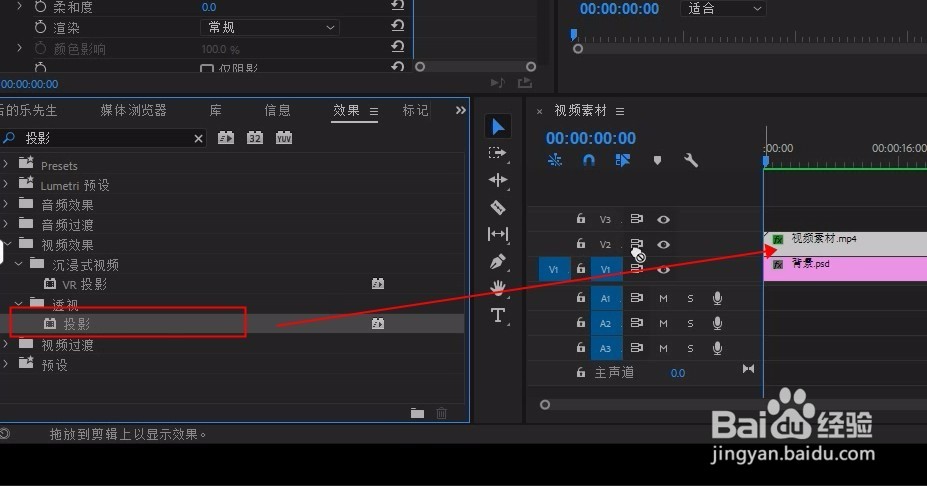Toggle timeline Snap magnet icon
Viewport: 927px width, 486px height.
point(588,160)
